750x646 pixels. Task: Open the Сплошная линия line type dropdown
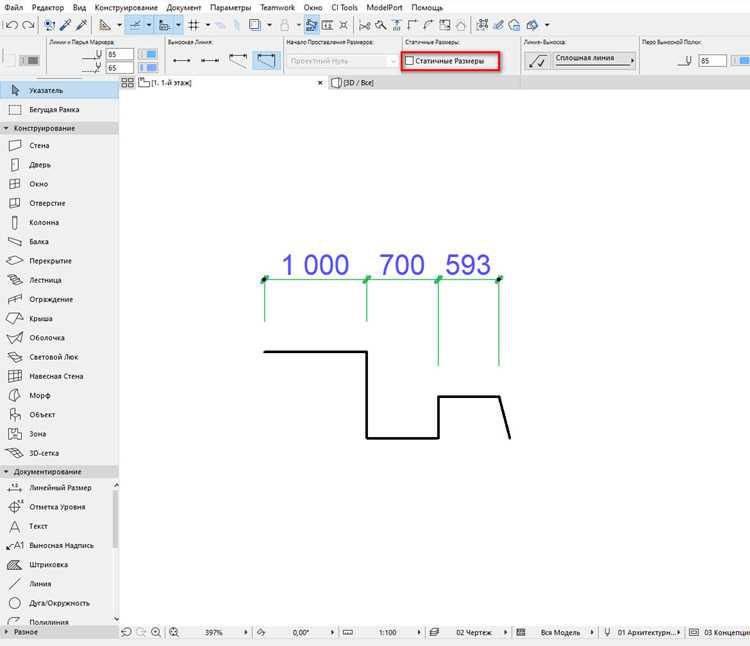pos(595,60)
